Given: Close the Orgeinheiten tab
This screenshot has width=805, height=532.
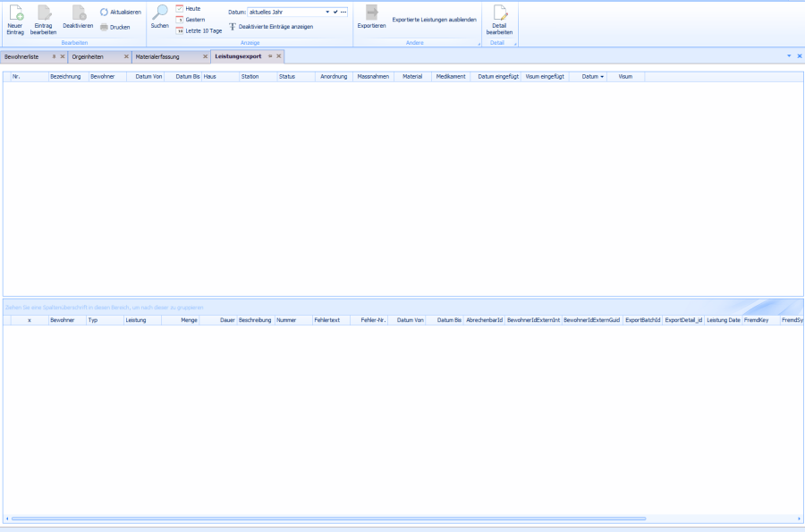Looking at the screenshot, I should point(126,56).
